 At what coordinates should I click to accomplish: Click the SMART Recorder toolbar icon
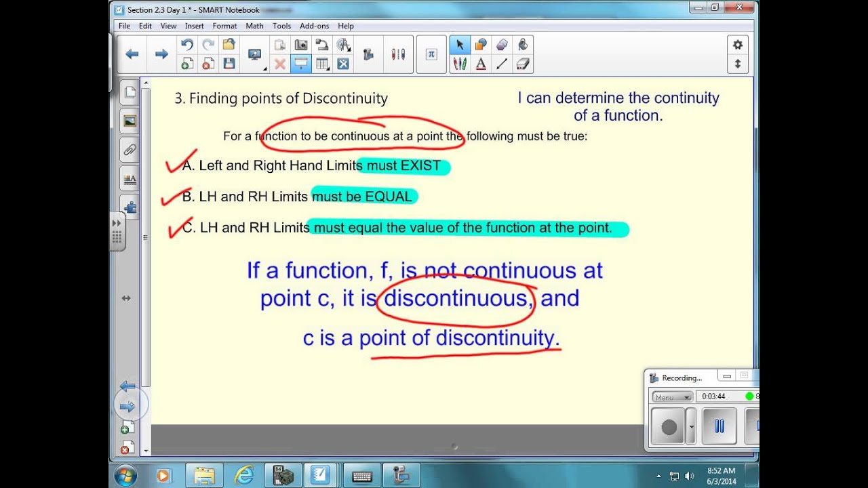pos(368,54)
